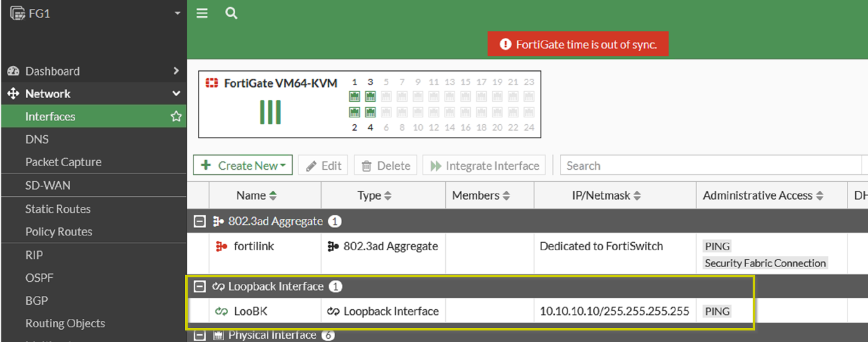Viewport: 868px width, 342px height.
Task: Click the Edit button
Action: tap(323, 165)
